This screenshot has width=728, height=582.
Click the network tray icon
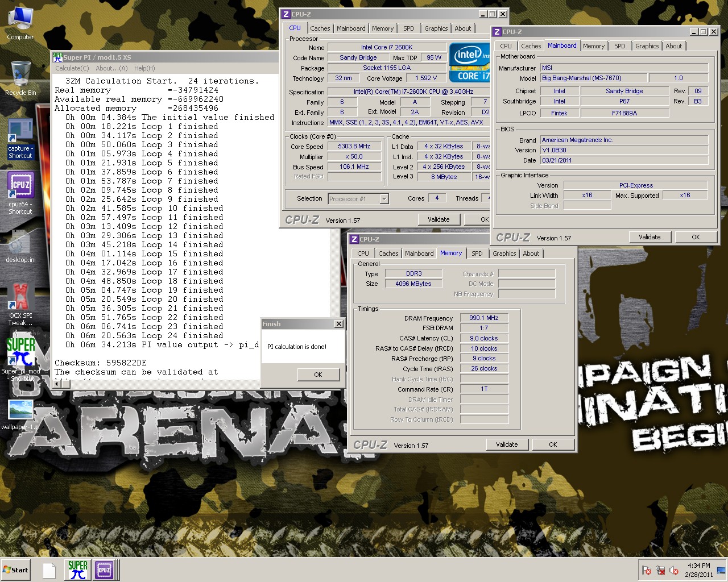tap(660, 570)
